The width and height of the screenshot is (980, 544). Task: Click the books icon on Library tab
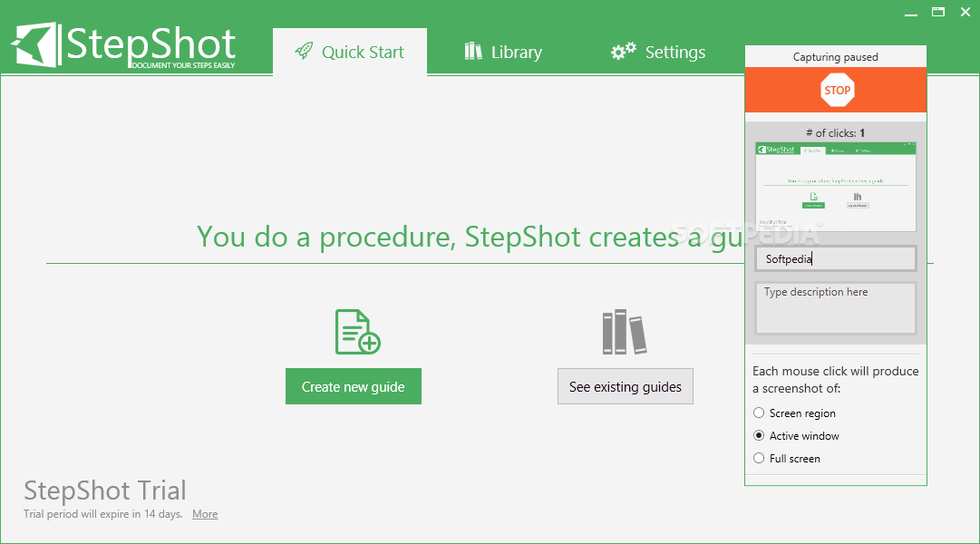coord(473,52)
